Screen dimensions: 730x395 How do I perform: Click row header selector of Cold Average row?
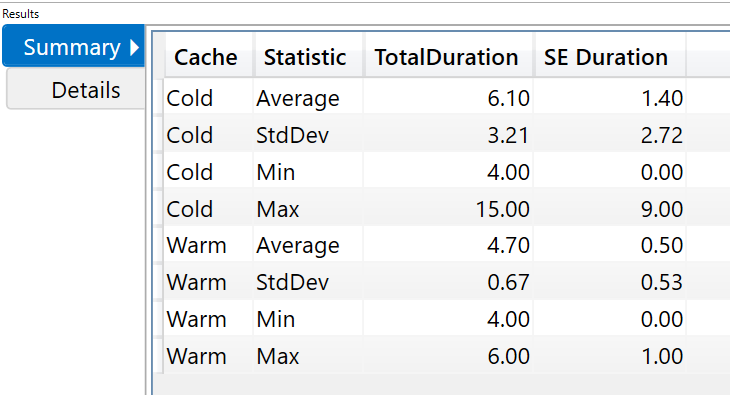pos(159,98)
